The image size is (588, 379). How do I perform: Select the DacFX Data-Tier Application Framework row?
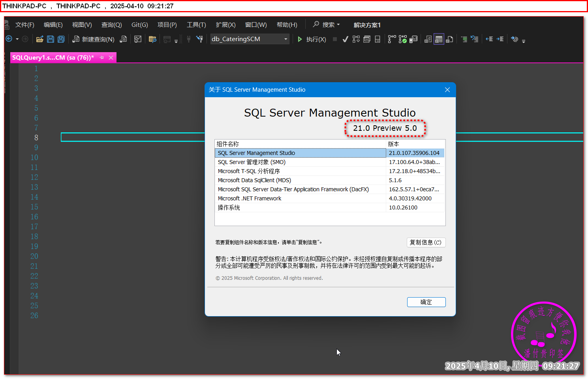tap(330, 189)
